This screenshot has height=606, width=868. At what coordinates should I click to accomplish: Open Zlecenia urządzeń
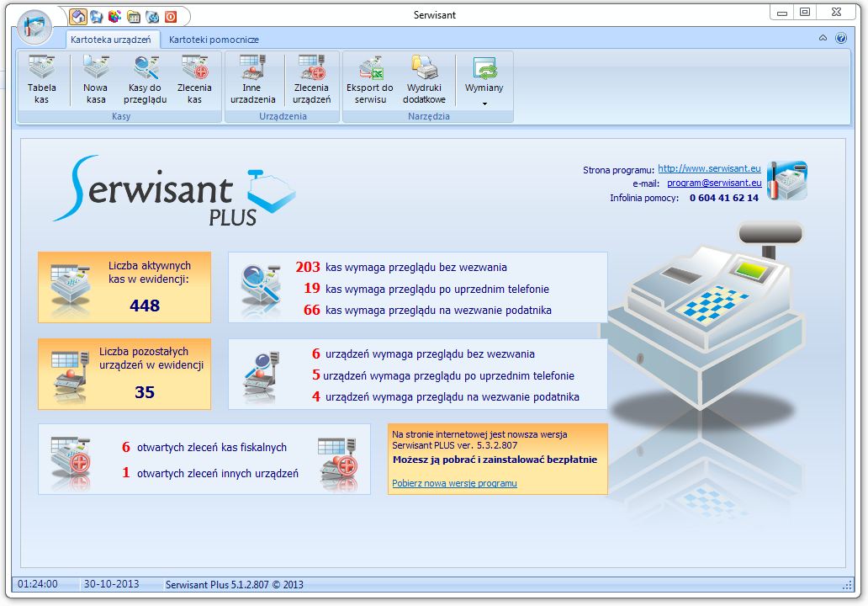[312, 79]
